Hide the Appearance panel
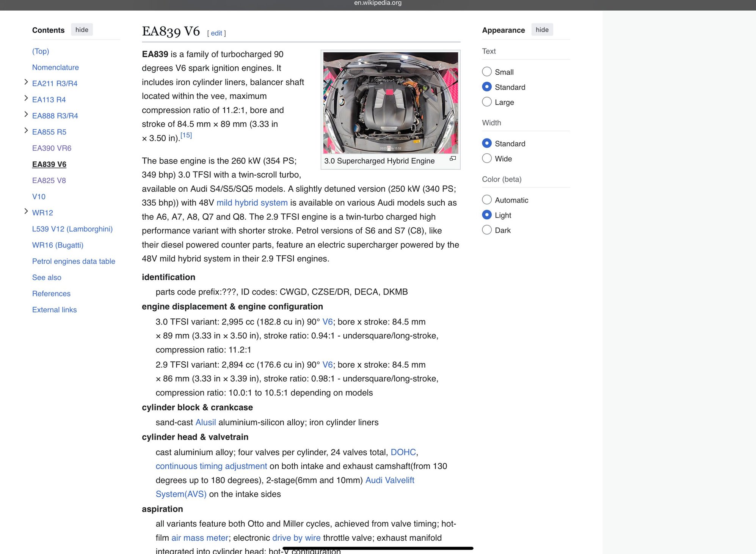The width and height of the screenshot is (756, 554). tap(542, 29)
